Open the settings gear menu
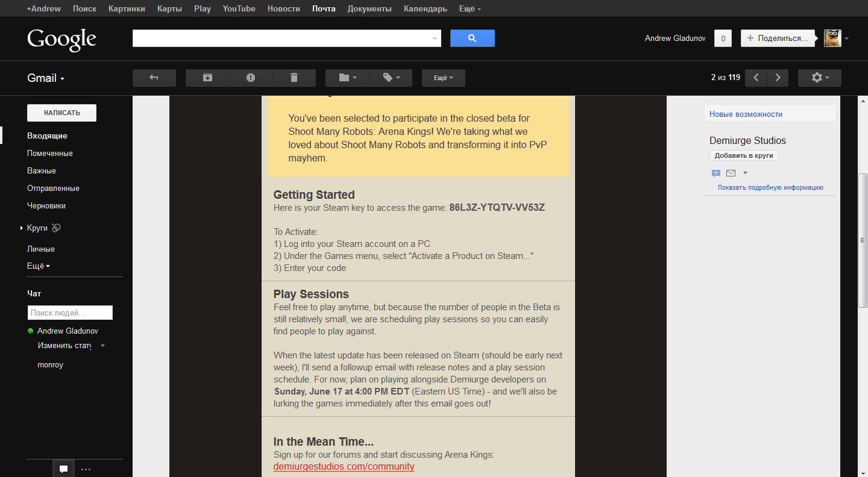Screen dimensions: 868x477 point(820,78)
